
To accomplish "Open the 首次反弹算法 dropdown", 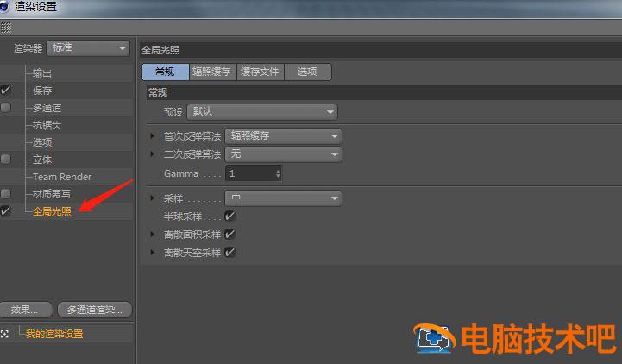I will click(x=283, y=136).
